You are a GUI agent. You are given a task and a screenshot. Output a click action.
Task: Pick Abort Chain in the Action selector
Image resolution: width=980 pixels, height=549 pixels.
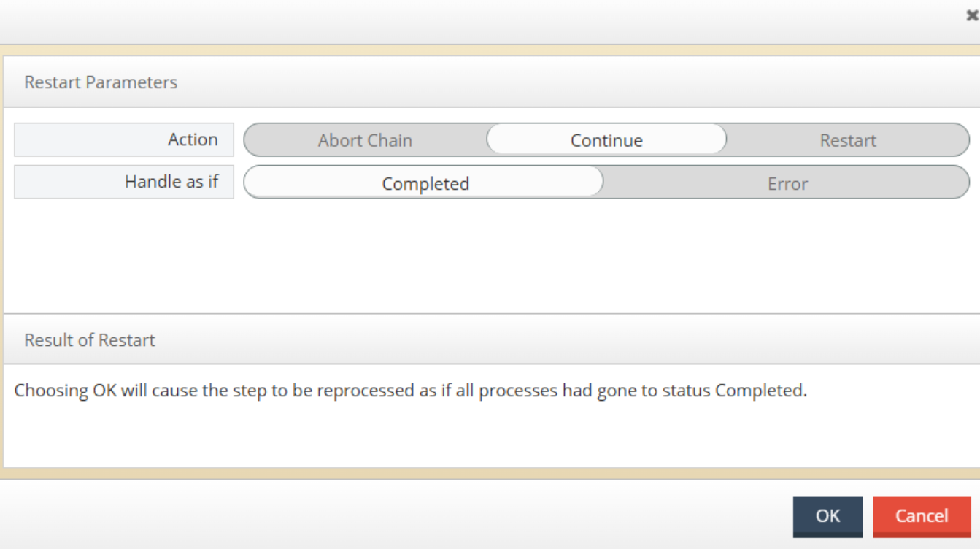click(365, 140)
